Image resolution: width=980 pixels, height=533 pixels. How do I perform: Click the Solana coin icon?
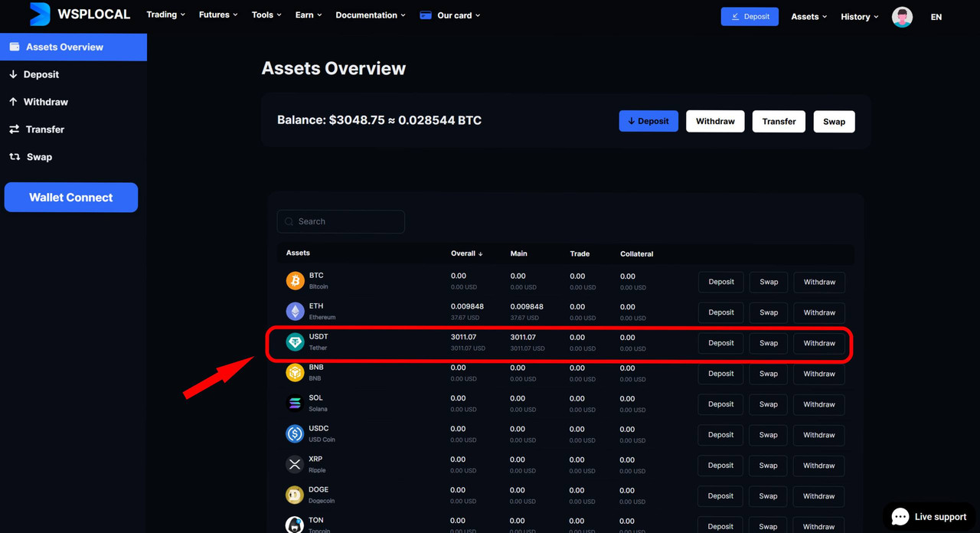click(x=295, y=404)
